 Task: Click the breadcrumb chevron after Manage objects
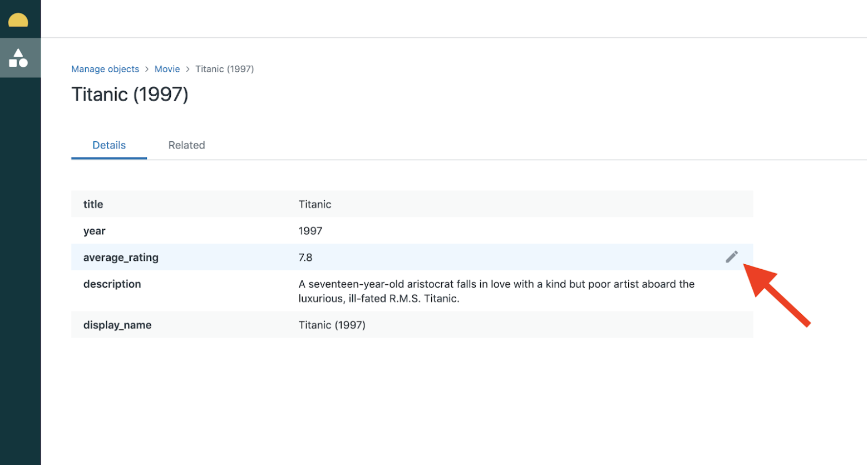tap(147, 69)
